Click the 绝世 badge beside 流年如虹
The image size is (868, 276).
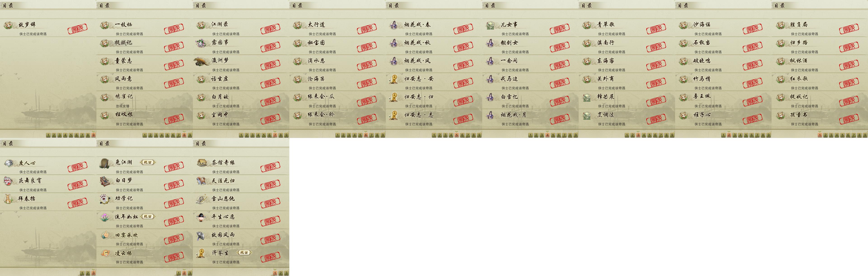(x=147, y=216)
